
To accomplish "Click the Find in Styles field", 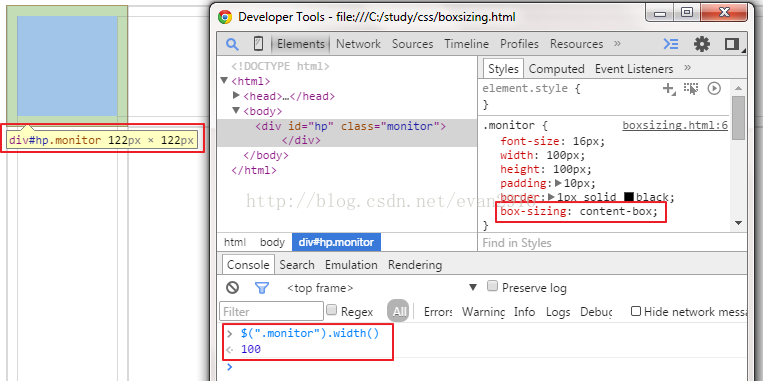I will click(x=613, y=242).
